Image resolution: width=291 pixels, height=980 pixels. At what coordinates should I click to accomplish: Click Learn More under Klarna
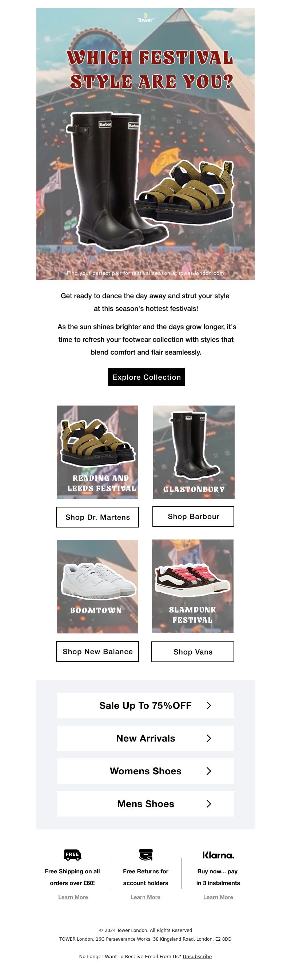pyautogui.click(x=218, y=897)
